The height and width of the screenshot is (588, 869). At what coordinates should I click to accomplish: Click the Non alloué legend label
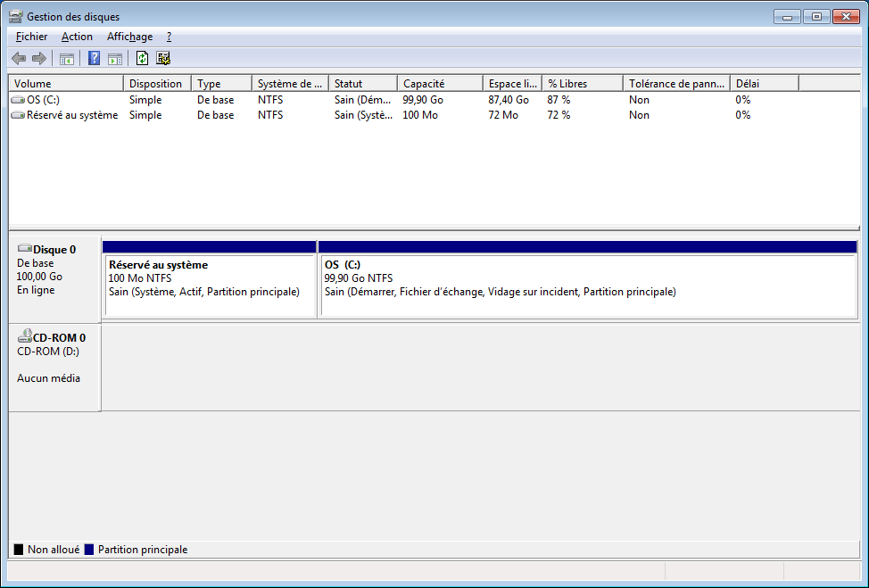[x=54, y=550]
